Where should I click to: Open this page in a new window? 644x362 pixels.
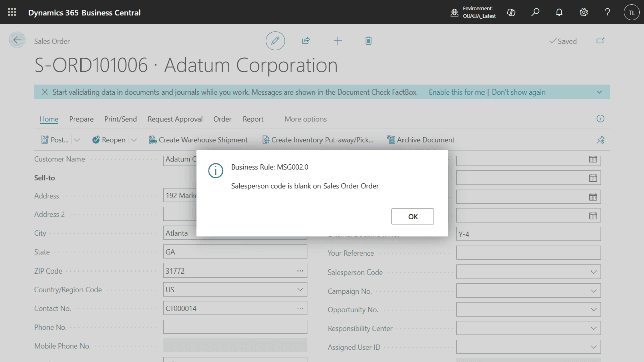(x=600, y=41)
